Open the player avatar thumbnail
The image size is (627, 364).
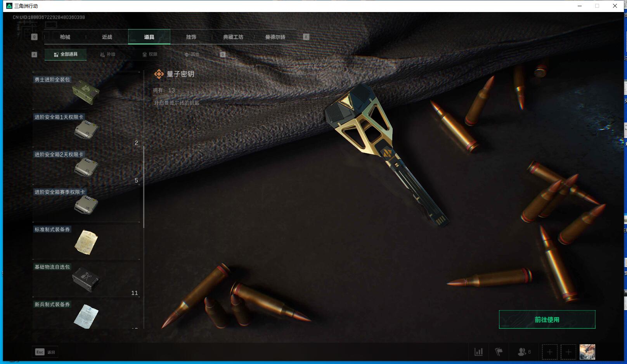coord(587,352)
